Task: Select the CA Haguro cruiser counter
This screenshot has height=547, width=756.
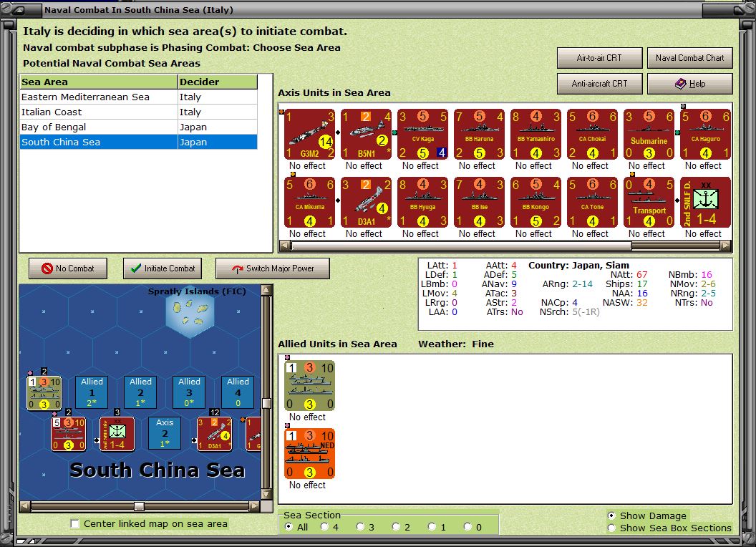Action: point(705,134)
